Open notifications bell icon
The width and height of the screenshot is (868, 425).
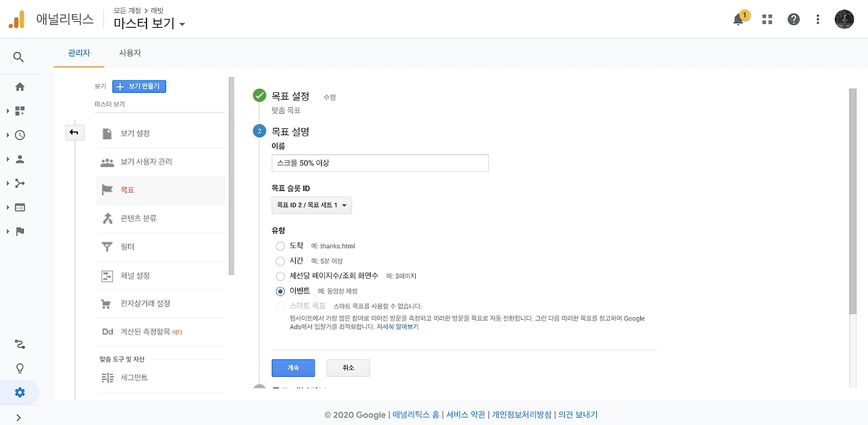[x=738, y=20]
